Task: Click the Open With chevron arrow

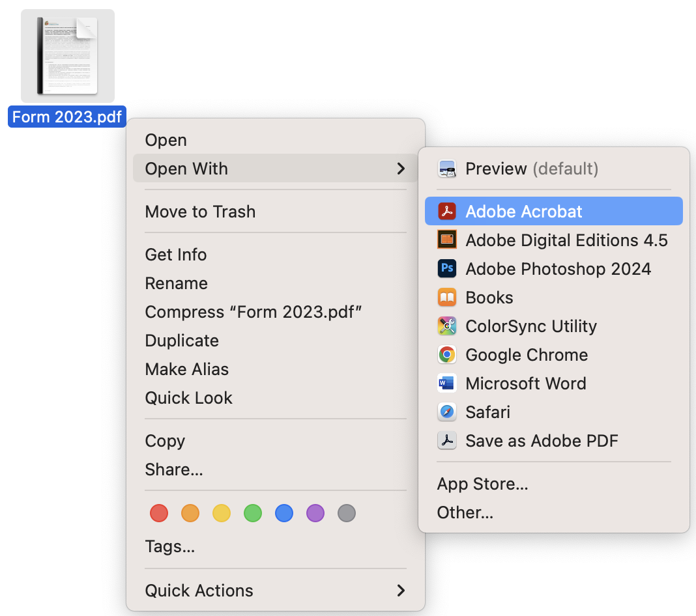Action: 401,169
